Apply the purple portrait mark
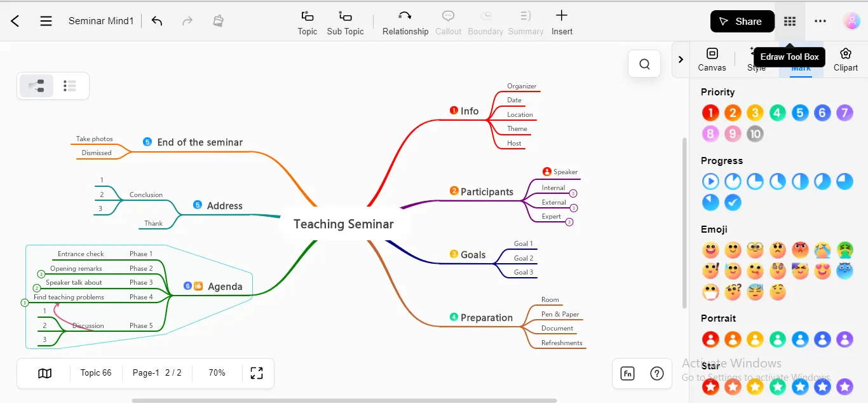The width and height of the screenshot is (868, 403). click(844, 339)
